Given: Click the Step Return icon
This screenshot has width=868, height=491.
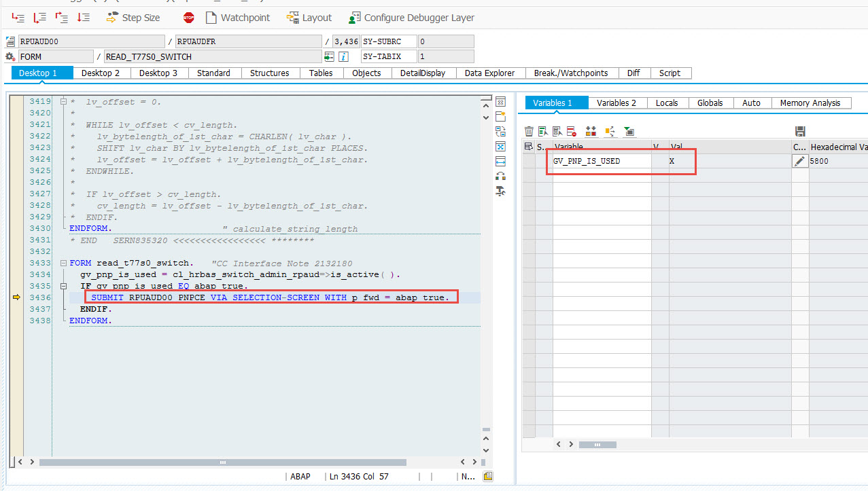Looking at the screenshot, I should click(62, 18).
